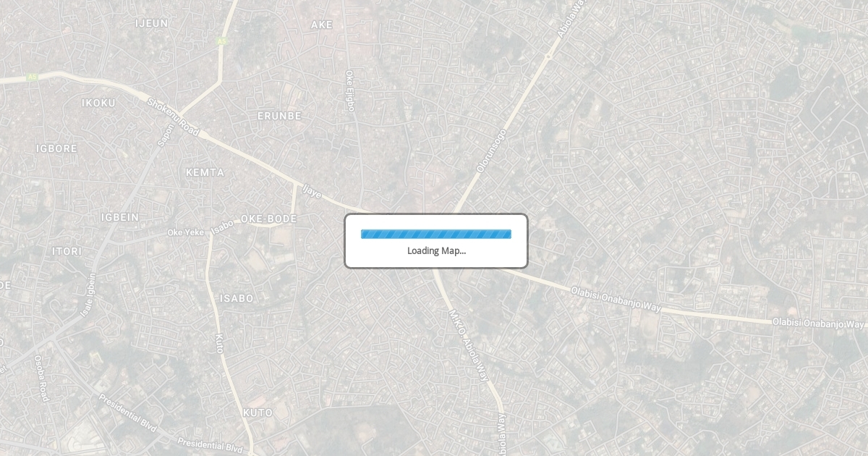Click the IJEUN district label
The width and height of the screenshot is (868, 456).
tap(152, 23)
